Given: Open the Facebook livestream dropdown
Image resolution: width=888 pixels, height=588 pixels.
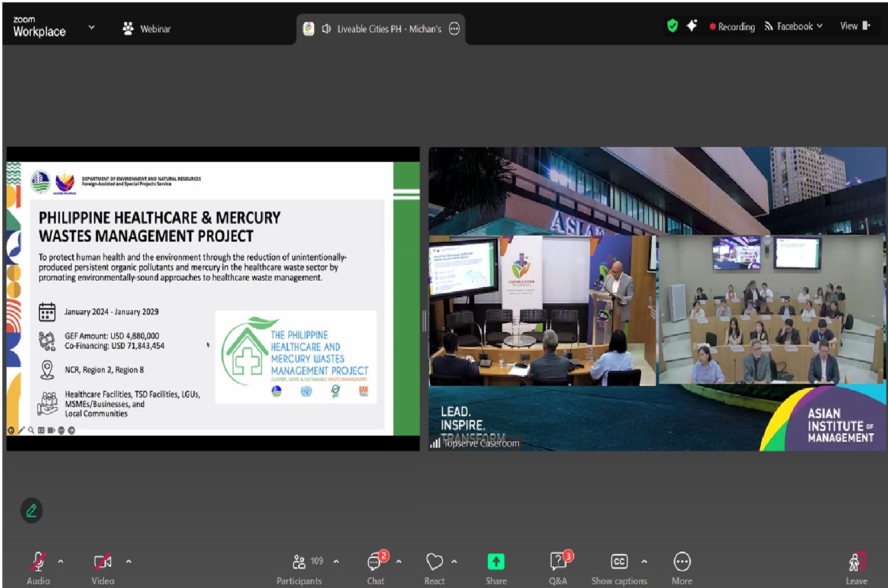Looking at the screenshot, I should click(793, 26).
